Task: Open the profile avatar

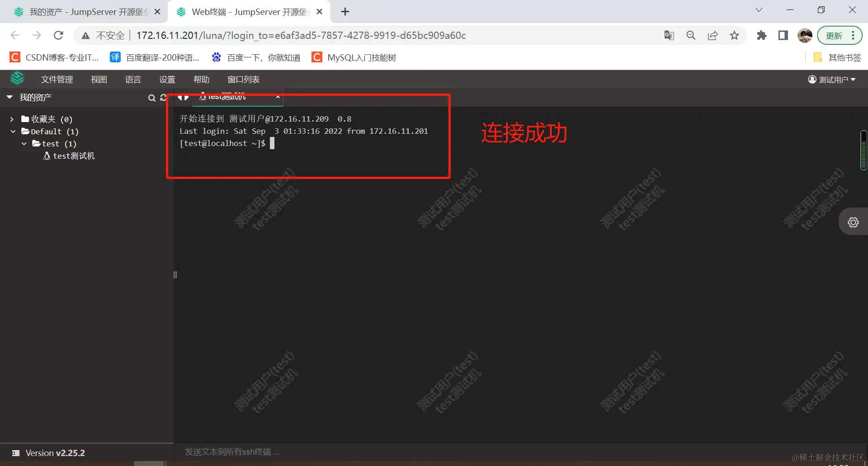Action: pyautogui.click(x=805, y=35)
